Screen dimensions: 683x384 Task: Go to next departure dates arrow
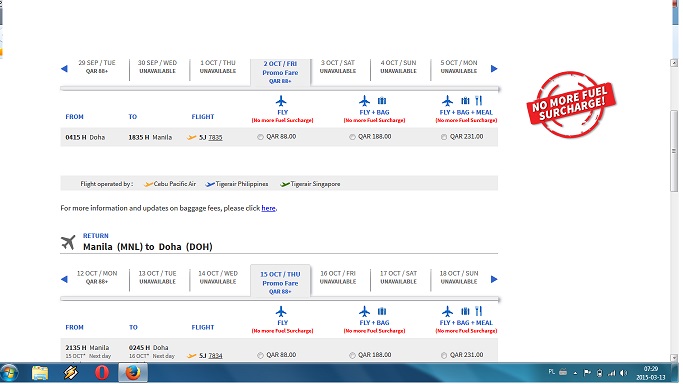494,68
